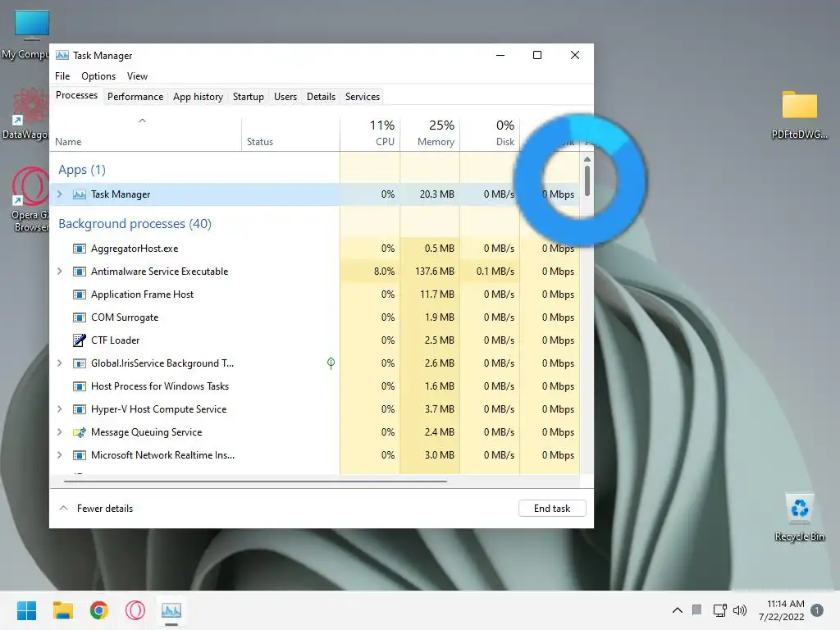
Task: Click the Host Process for Windows Tasks icon
Action: [x=80, y=386]
